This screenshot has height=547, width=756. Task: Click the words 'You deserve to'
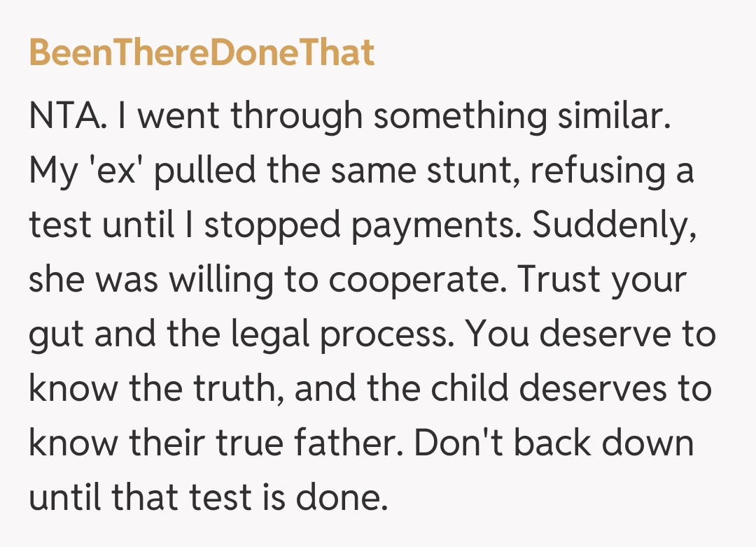coord(591,335)
